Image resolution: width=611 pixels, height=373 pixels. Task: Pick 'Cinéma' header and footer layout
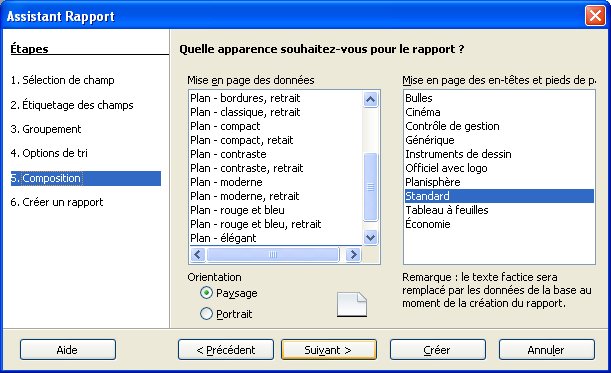[423, 112]
